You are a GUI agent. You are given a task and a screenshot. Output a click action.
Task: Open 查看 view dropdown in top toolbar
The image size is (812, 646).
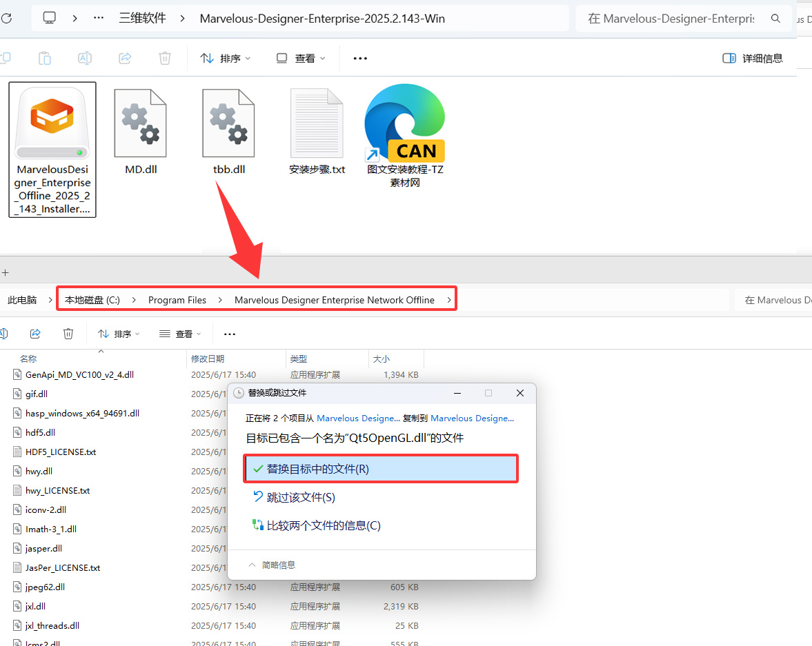pyautogui.click(x=301, y=59)
